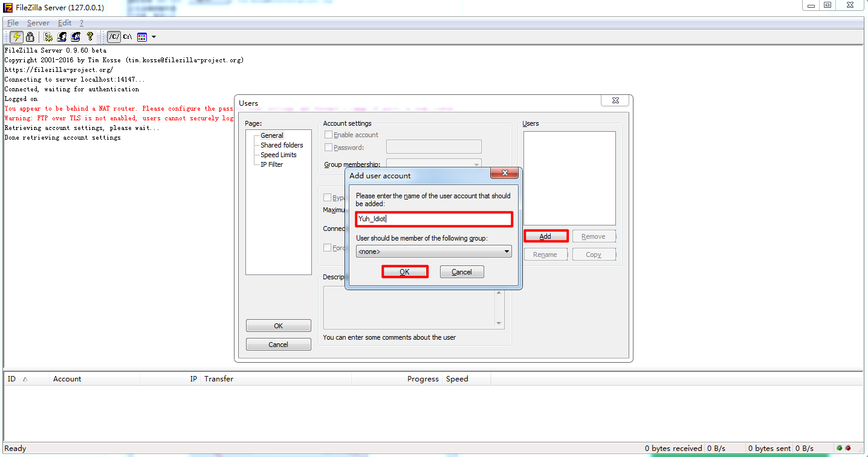Click inside the empty Users list box
Screen dimensions: 868x457
[x=569, y=178]
